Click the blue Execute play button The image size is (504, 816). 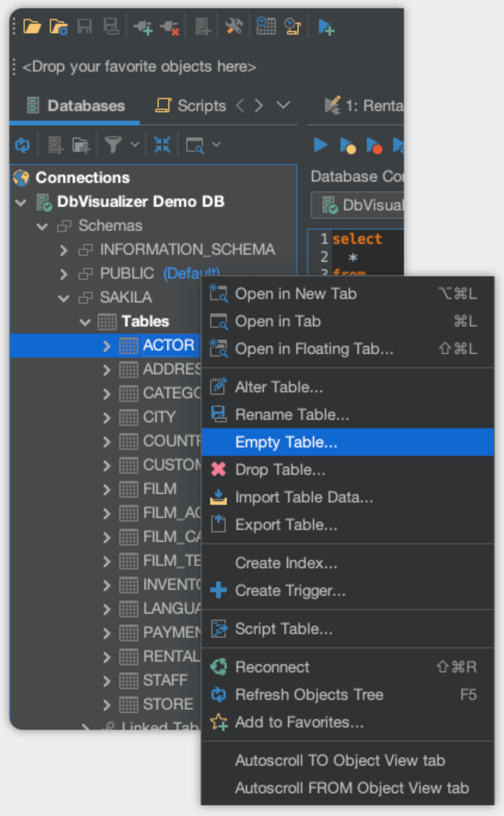pos(321,145)
